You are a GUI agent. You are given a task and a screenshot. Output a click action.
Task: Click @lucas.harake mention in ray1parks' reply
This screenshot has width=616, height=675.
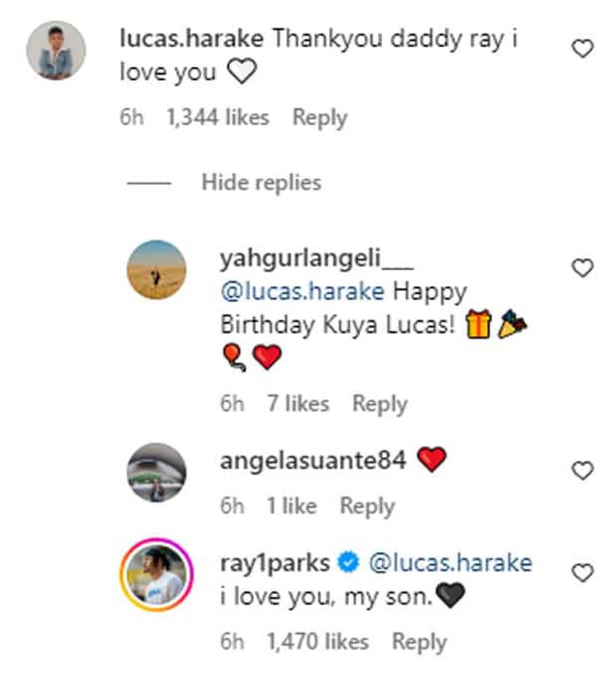[450, 563]
